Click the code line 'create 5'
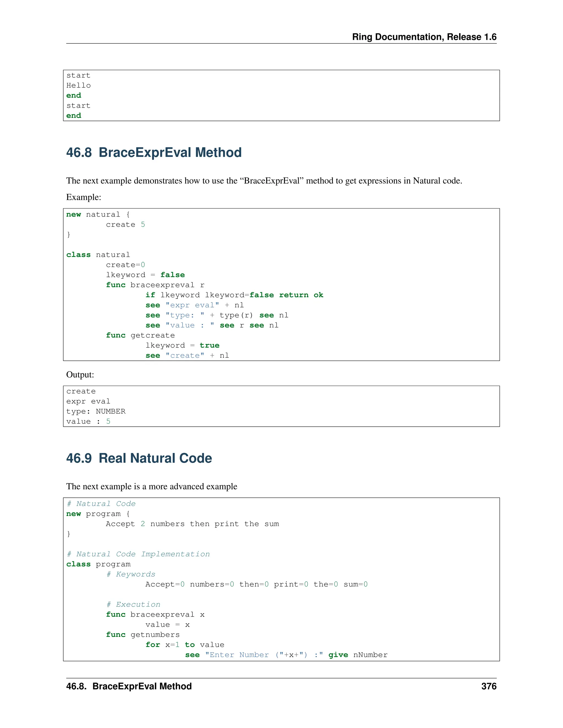This screenshot has height=728, width=563. (x=125, y=224)
